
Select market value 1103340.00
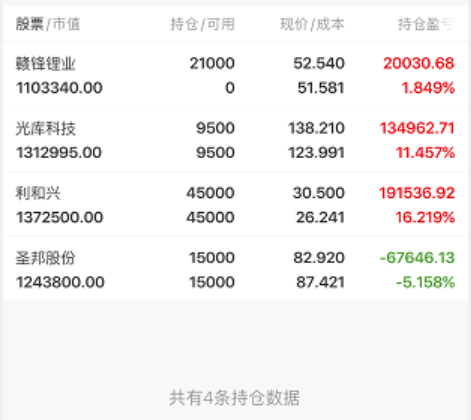point(59,88)
